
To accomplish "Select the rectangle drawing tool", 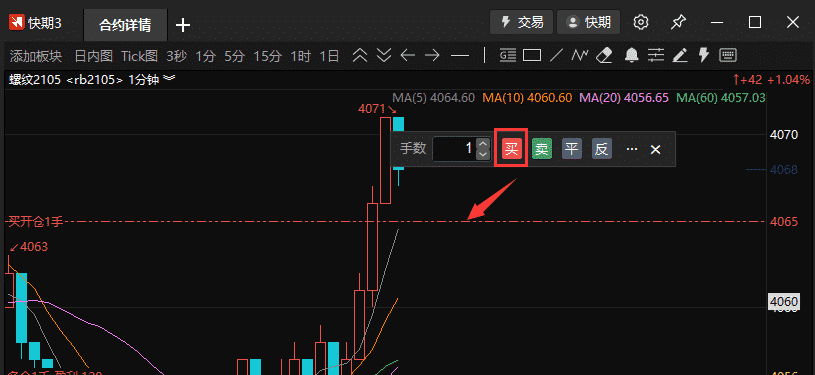I will point(532,55).
